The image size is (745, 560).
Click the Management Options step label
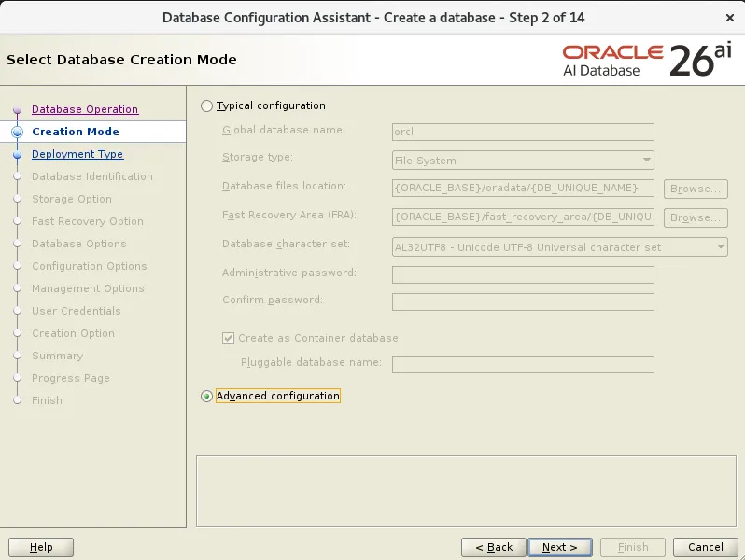coord(88,288)
